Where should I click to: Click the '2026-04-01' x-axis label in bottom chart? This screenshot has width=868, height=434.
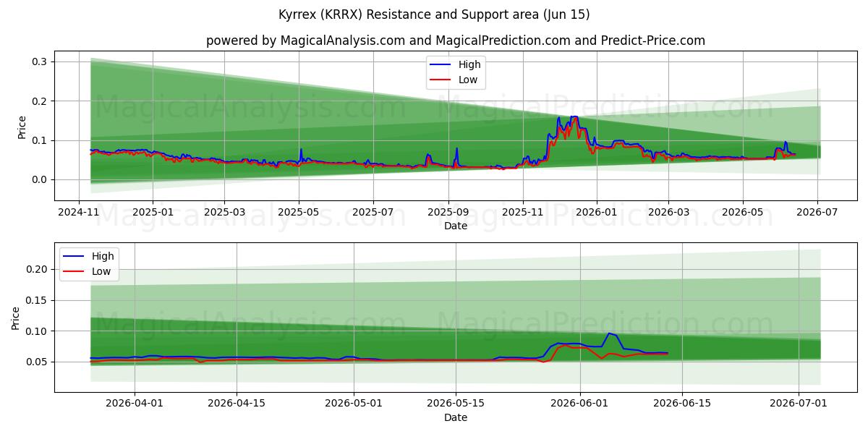pyautogui.click(x=135, y=404)
